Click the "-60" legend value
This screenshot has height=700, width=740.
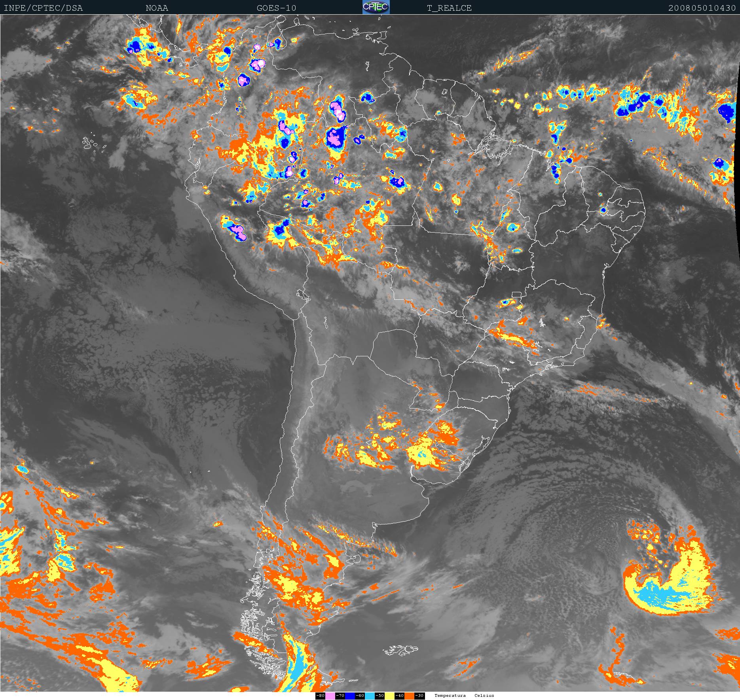[x=360, y=696]
